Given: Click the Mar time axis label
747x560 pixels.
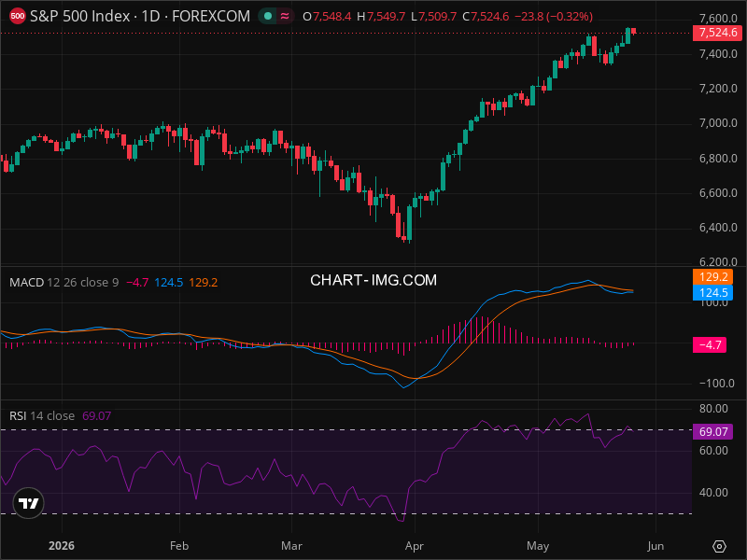Looking at the screenshot, I should tap(291, 546).
